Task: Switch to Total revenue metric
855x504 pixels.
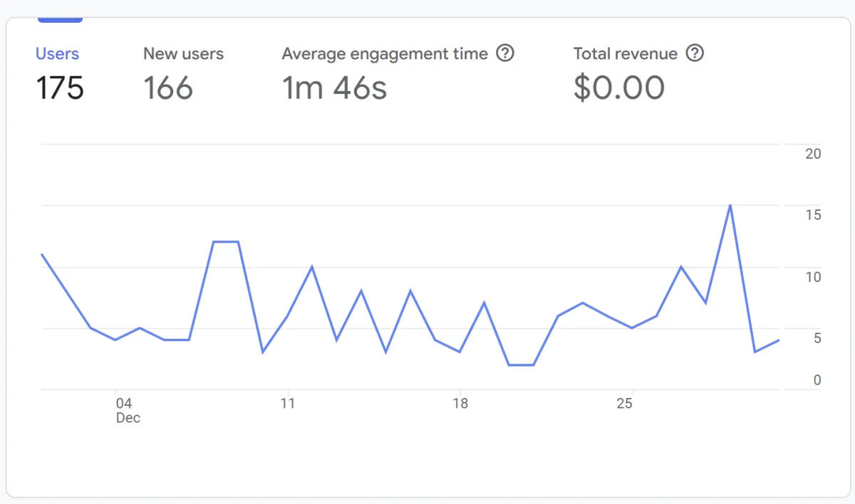Action: click(626, 54)
